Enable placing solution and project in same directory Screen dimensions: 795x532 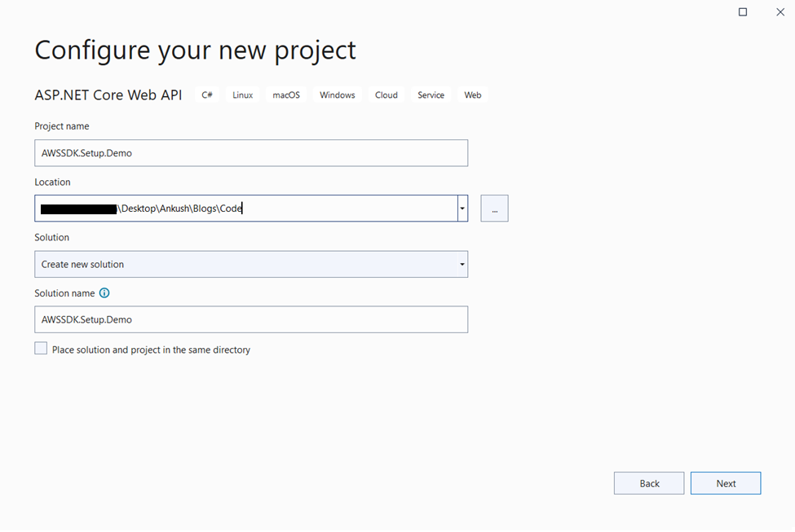41,348
